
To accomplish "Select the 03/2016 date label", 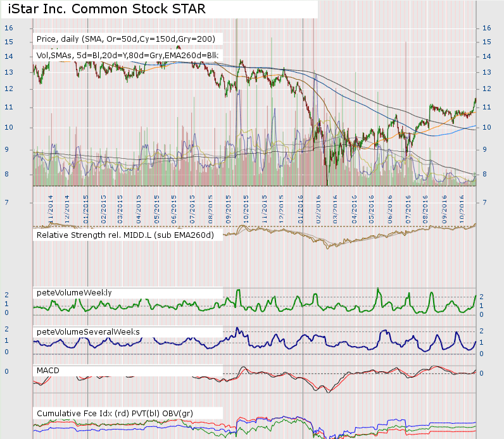I will point(335,209).
